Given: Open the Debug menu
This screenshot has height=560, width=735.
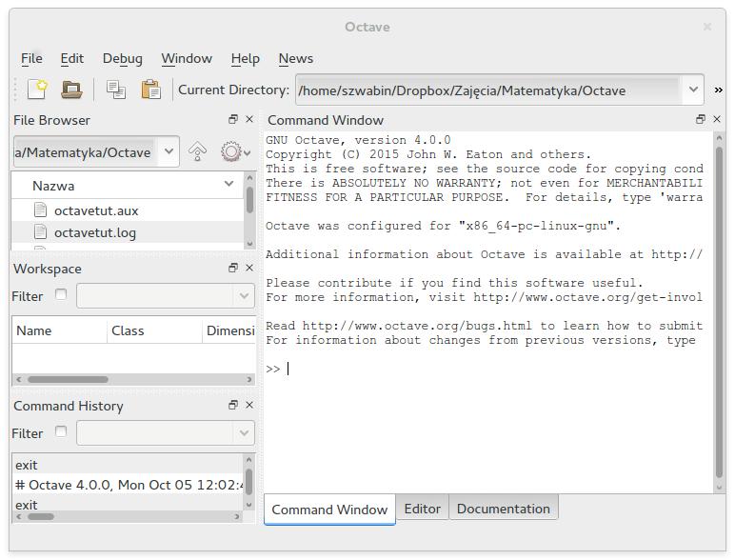Looking at the screenshot, I should [123, 58].
